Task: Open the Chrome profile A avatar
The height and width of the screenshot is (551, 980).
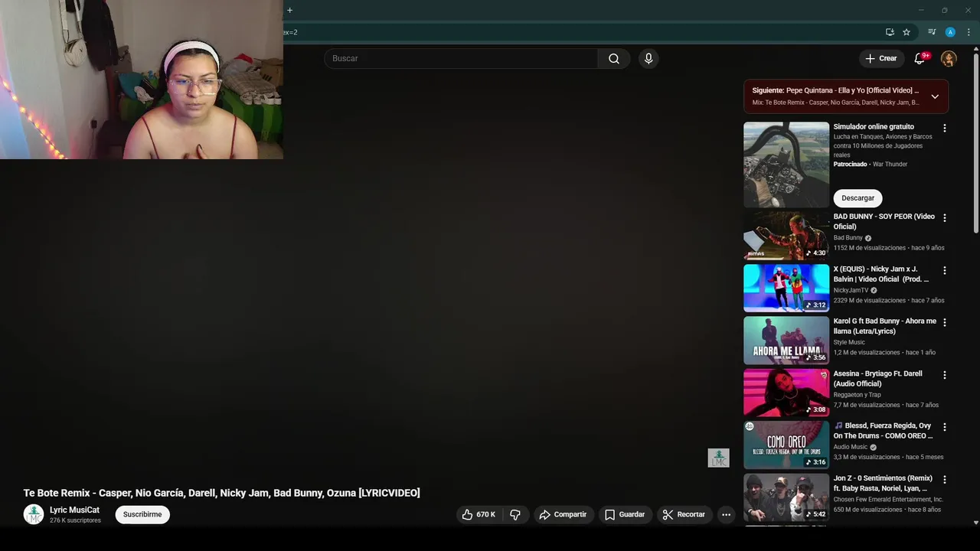Action: coord(950,32)
